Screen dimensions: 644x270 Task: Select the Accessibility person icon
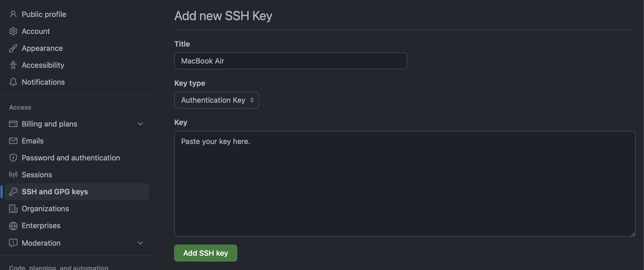pyautogui.click(x=13, y=65)
